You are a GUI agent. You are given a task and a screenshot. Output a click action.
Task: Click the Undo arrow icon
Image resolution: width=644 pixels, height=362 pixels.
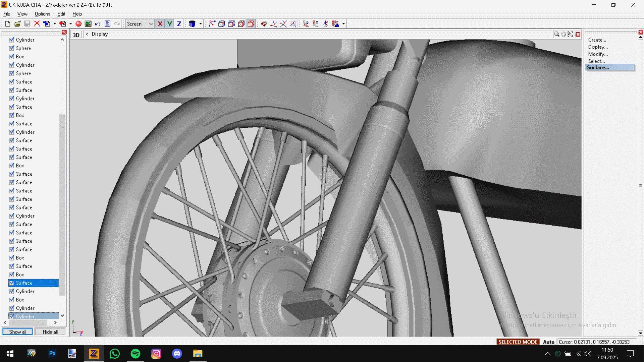click(98, 24)
